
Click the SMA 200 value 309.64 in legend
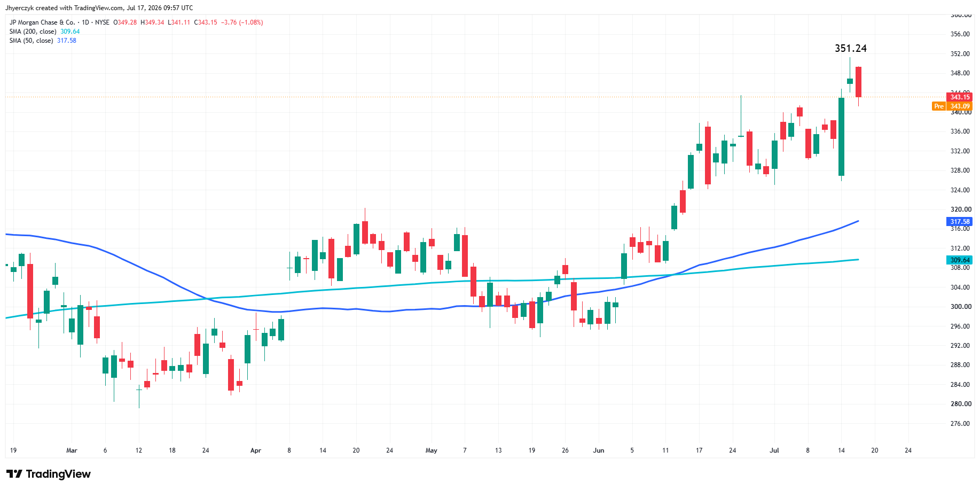point(70,32)
